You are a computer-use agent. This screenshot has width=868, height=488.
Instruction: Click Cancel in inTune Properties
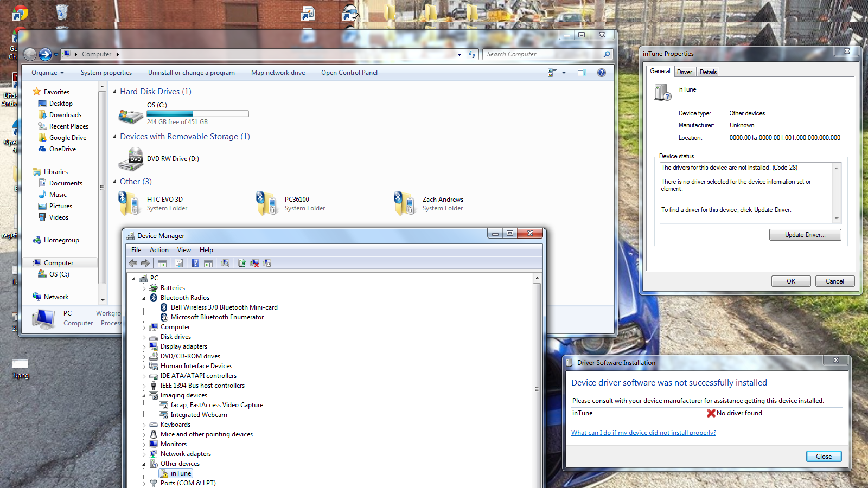(x=834, y=281)
